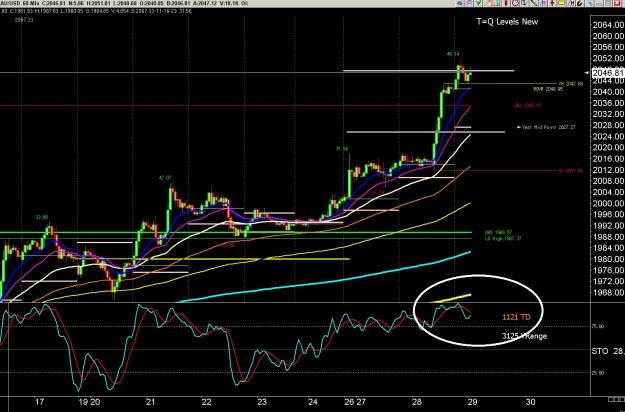Viewport: 625px width, 412px height.
Task: Click the pencil drawing icon in toolbar
Action: (488, 3)
